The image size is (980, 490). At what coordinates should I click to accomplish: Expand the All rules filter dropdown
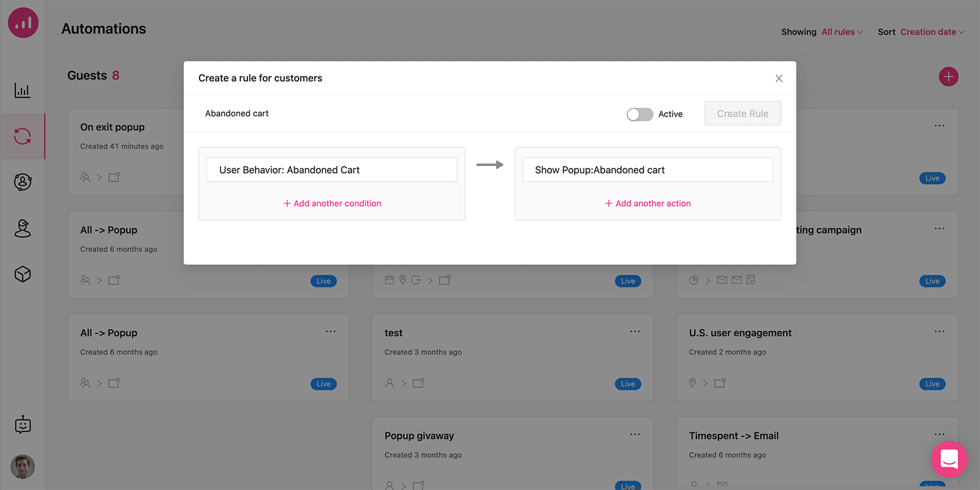coord(842,32)
